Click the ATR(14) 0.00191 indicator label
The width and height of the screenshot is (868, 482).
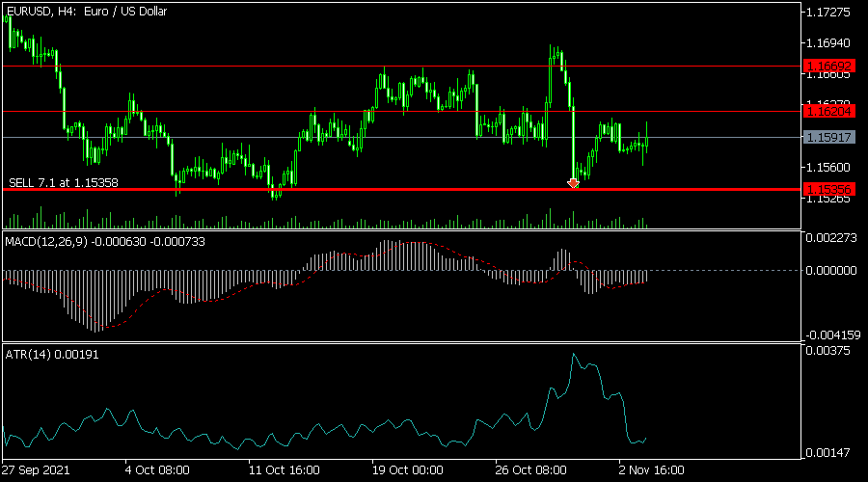click(52, 355)
